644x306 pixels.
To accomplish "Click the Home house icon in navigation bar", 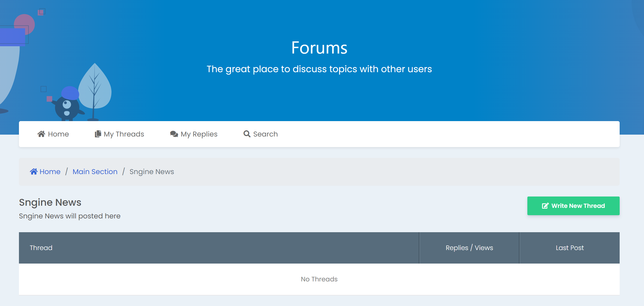I will point(41,134).
